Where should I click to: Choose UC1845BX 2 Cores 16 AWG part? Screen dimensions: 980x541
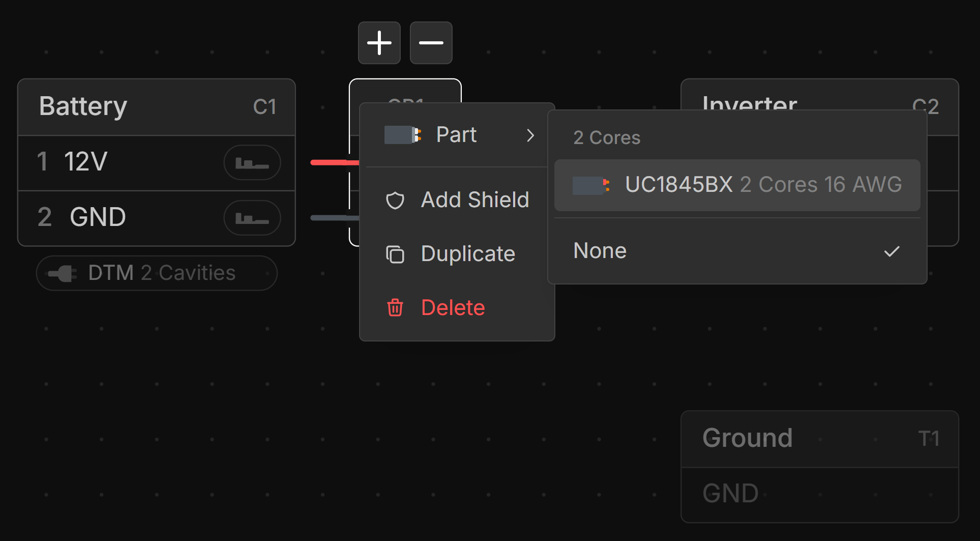[x=737, y=185]
